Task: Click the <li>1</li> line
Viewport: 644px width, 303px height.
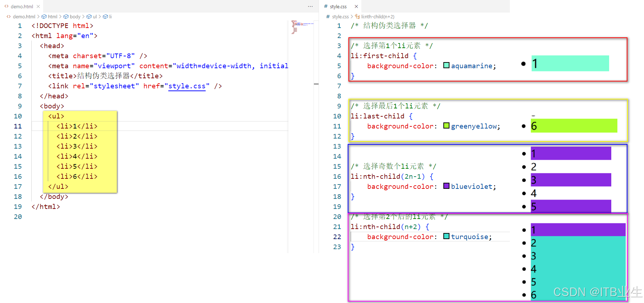Action: [77, 126]
